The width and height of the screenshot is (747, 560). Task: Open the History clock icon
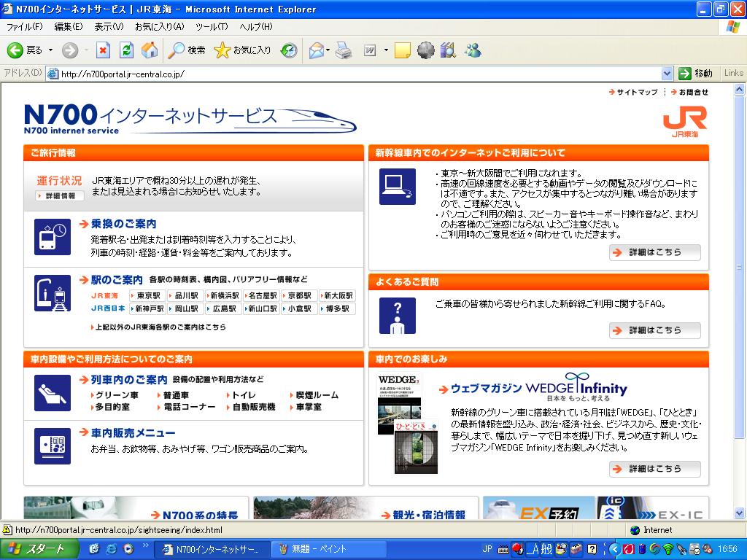pos(289,50)
